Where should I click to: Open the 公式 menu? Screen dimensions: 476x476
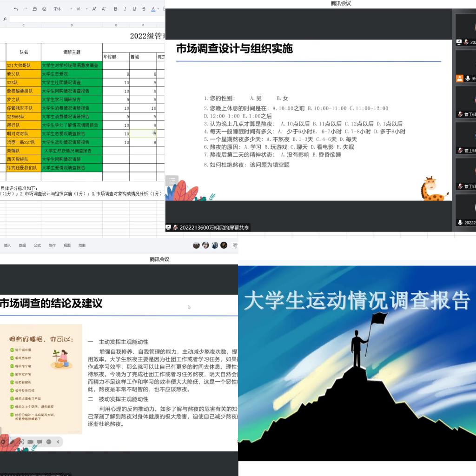pyautogui.click(x=37, y=245)
